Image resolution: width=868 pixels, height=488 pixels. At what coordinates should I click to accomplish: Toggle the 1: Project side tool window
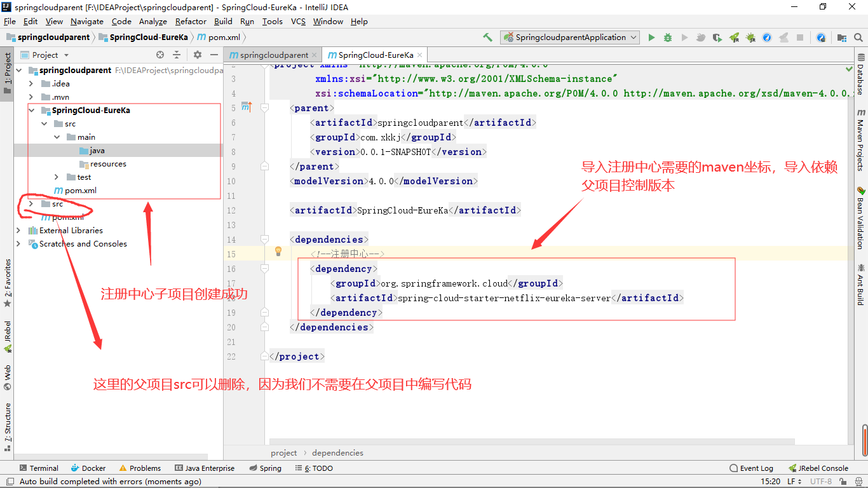point(8,73)
